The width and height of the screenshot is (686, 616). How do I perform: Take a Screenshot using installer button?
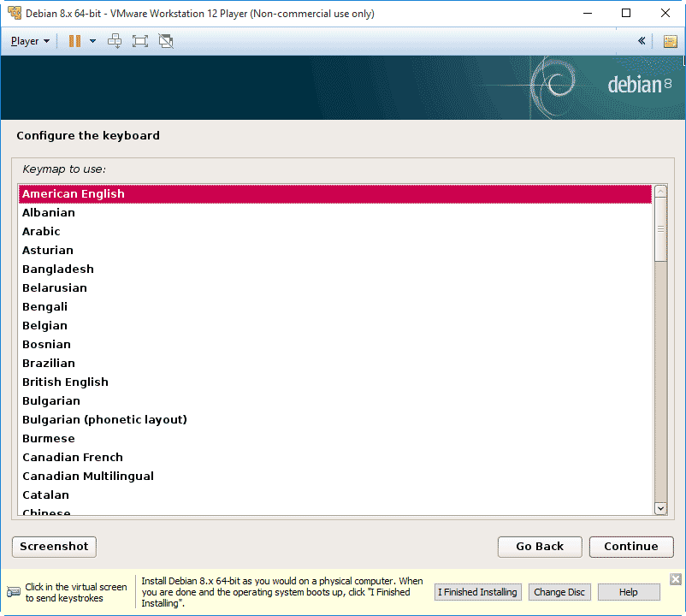coord(54,547)
